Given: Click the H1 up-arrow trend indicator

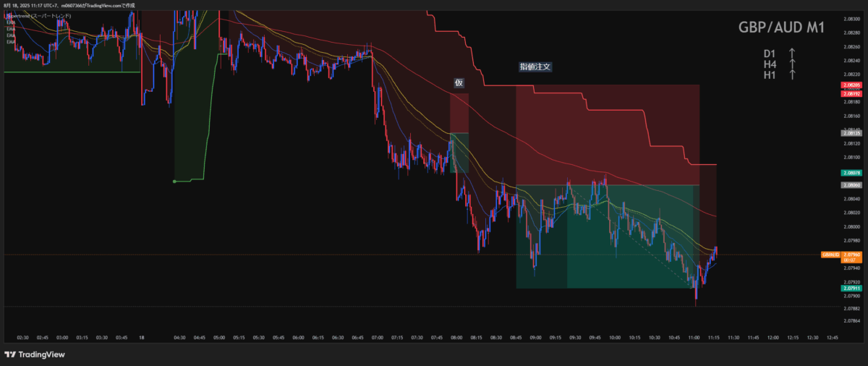Looking at the screenshot, I should 792,75.
